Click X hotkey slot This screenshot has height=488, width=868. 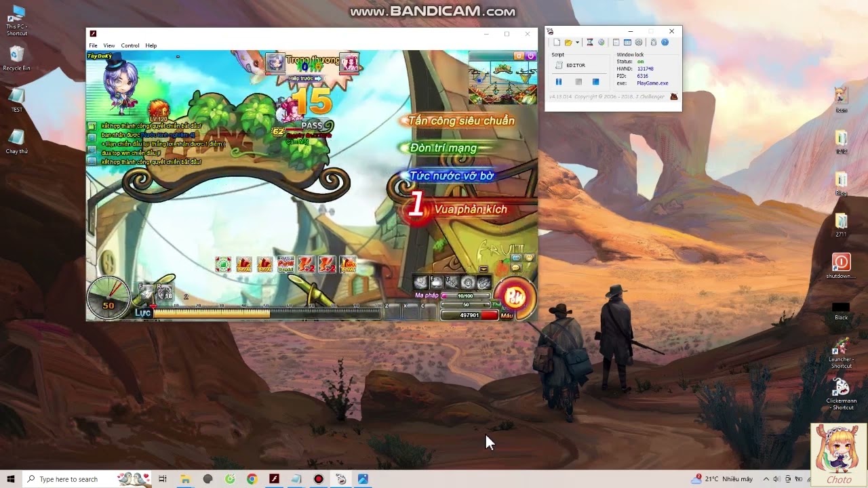coord(410,310)
